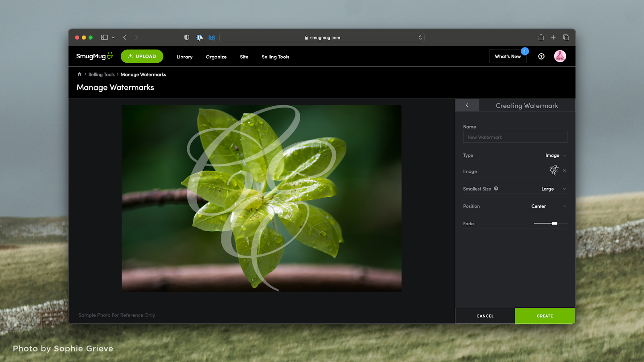Open the Smallest Size dropdown set to Large

point(553,188)
